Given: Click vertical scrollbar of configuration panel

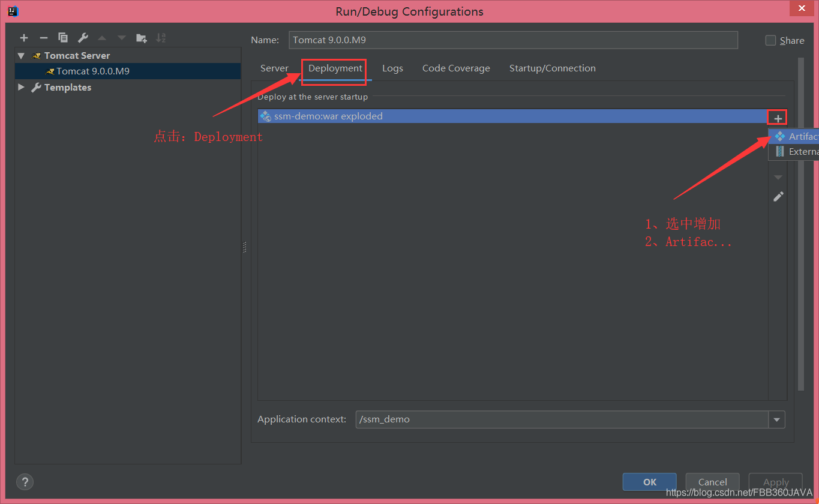Looking at the screenshot, I should click(x=801, y=223).
